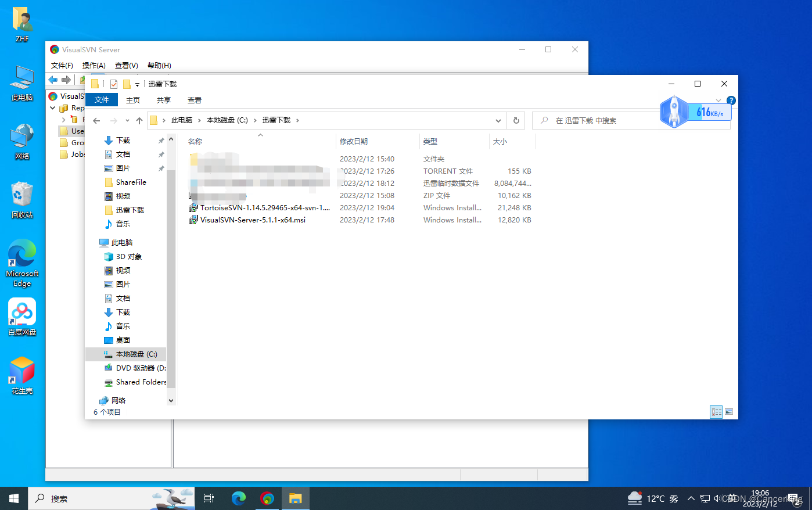Select the DVD 驱动器 (D:) item
The image size is (812, 510).
pos(135,368)
